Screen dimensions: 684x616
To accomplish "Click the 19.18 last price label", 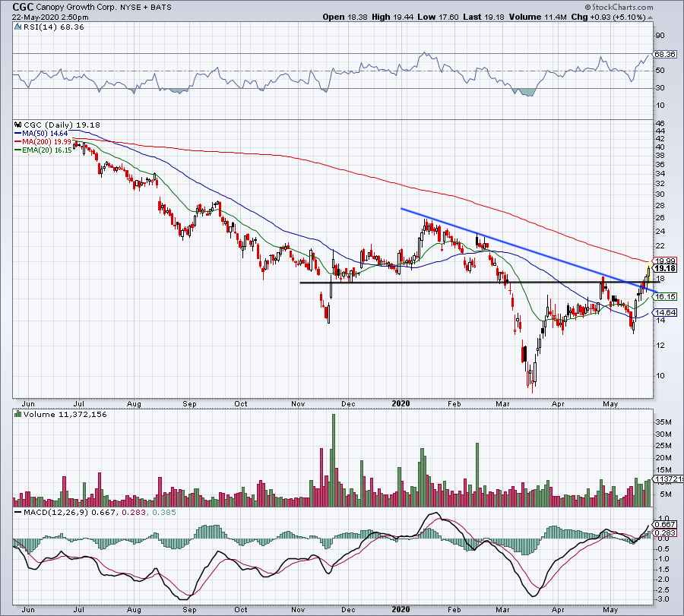I will coord(665,269).
